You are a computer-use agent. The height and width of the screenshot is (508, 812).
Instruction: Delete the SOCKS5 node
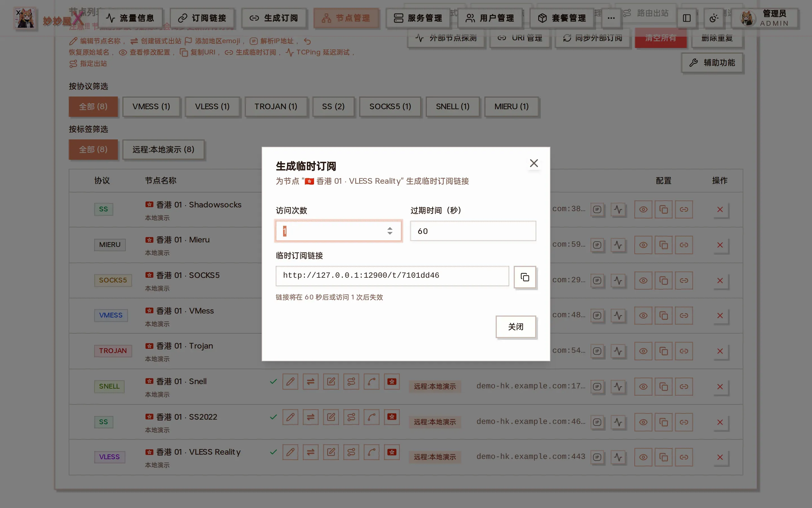(720, 281)
